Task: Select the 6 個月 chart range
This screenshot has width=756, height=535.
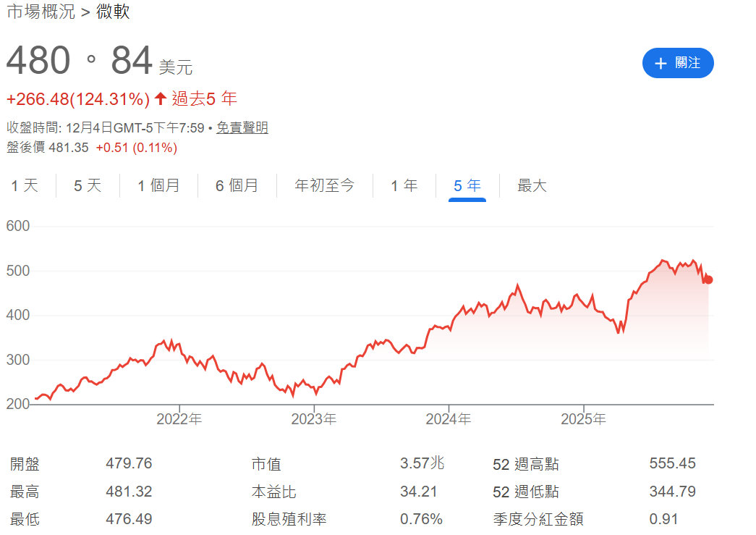Action: (237, 185)
